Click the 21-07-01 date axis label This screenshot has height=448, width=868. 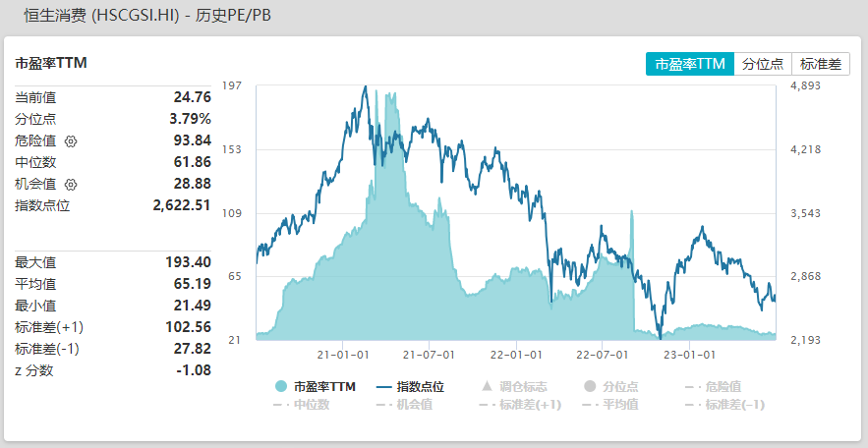pos(429,355)
